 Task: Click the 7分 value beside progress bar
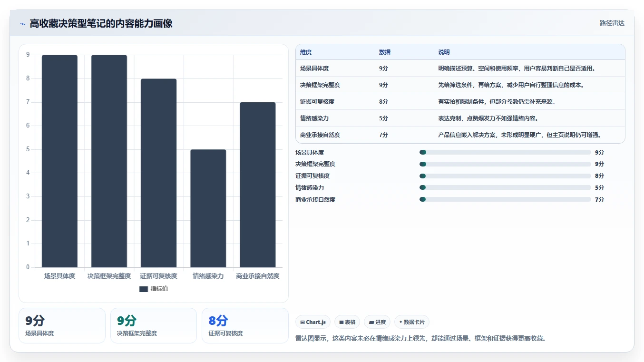click(599, 200)
